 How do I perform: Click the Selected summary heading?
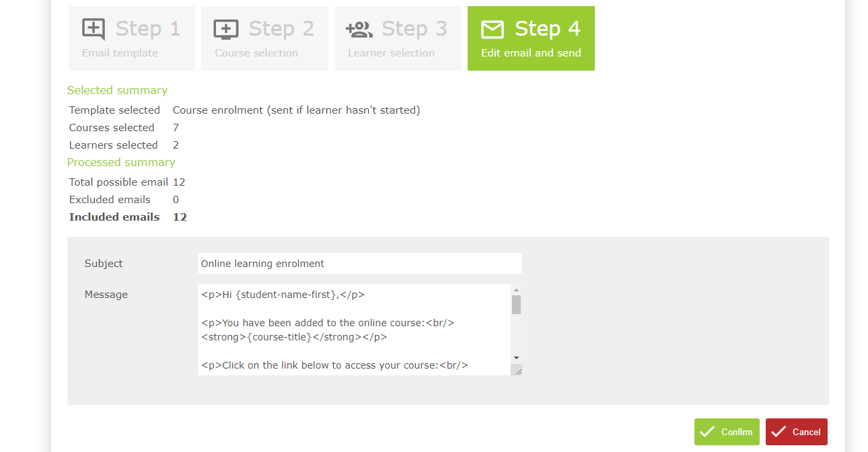coord(117,90)
